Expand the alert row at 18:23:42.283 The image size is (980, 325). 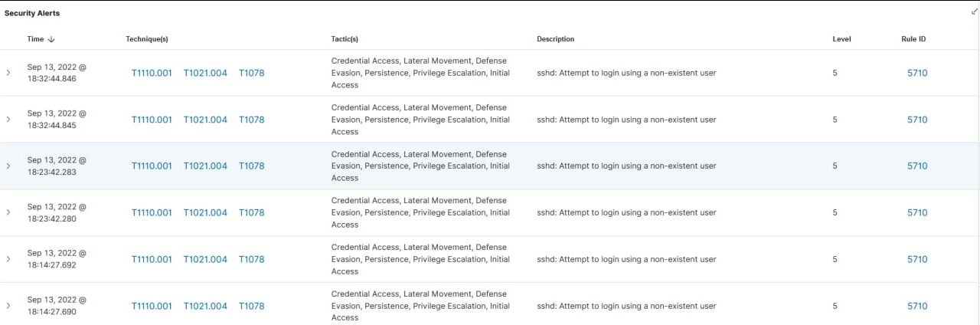[x=8, y=166]
